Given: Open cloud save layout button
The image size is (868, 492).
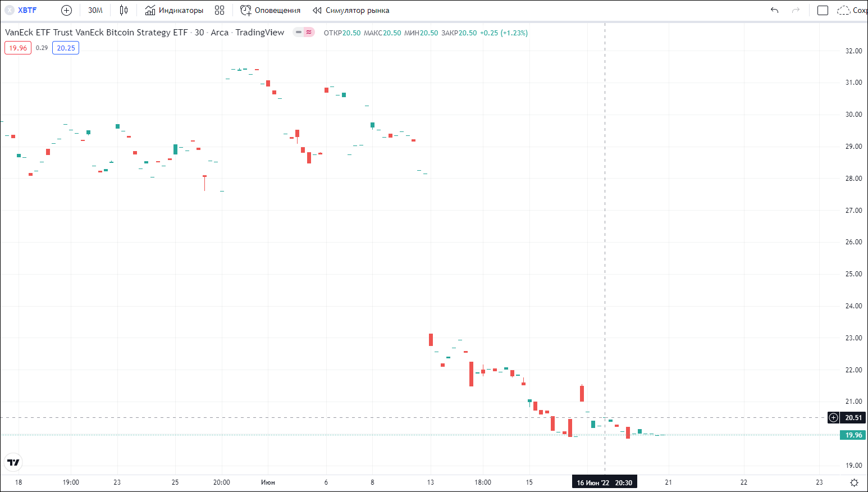Looking at the screenshot, I should click(x=852, y=10).
